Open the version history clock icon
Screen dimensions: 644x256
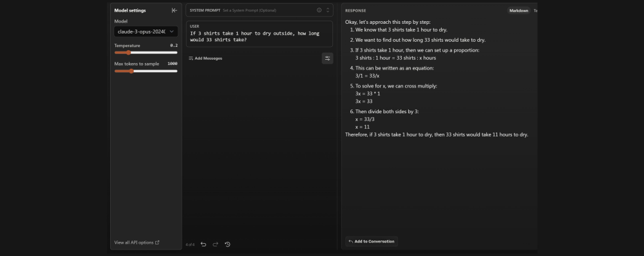[227, 244]
